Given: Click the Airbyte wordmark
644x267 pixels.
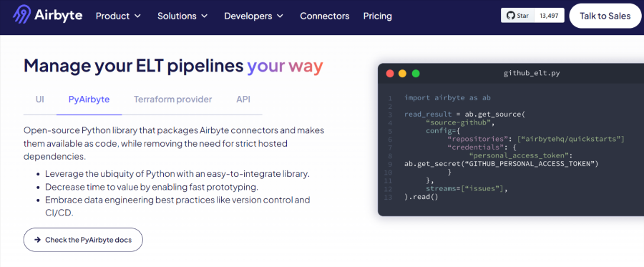Looking at the screenshot, I should tap(59, 16).
